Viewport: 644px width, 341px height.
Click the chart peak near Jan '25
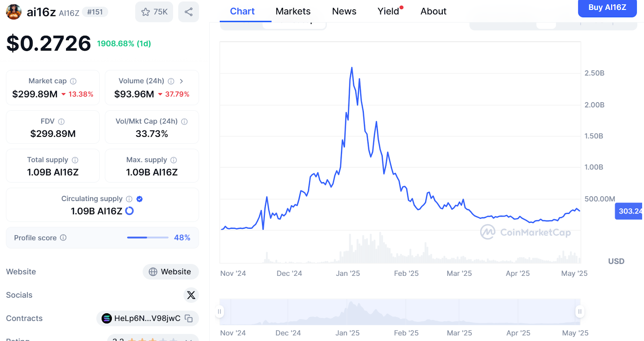(352, 68)
